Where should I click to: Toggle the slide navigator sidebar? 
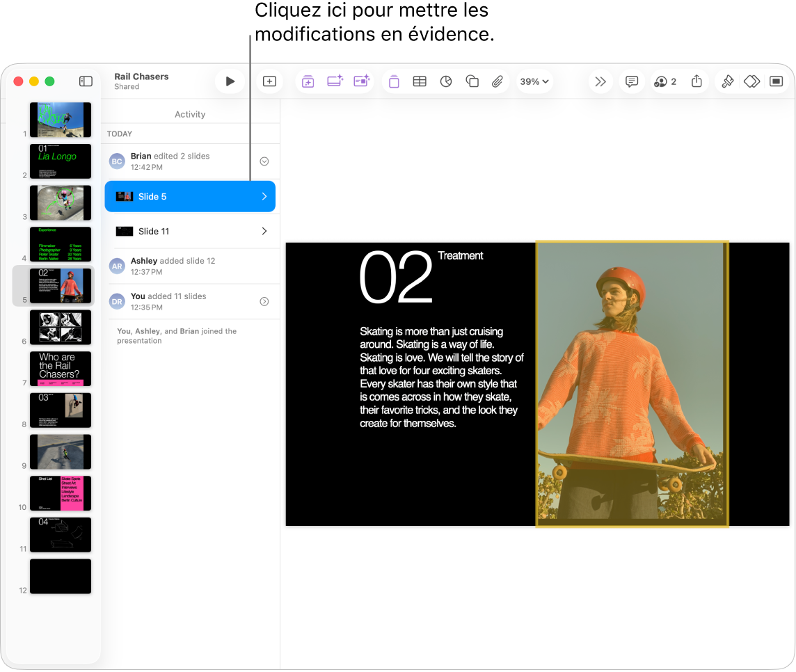pyautogui.click(x=86, y=81)
